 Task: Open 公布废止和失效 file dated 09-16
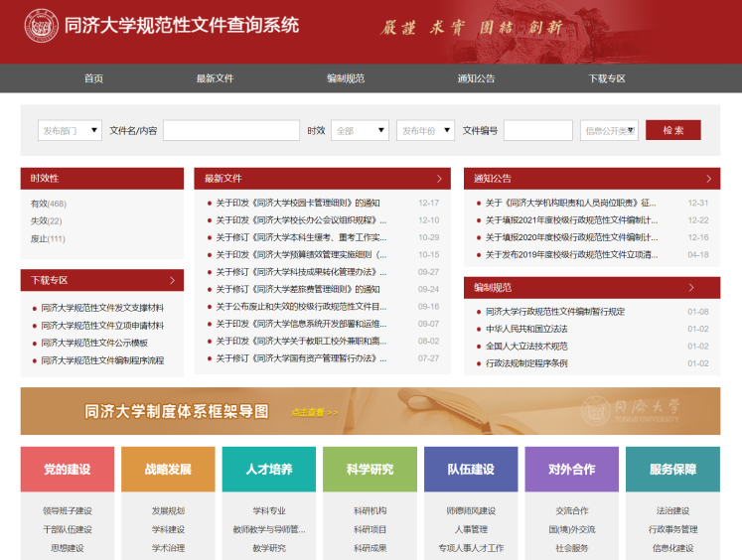click(301, 307)
